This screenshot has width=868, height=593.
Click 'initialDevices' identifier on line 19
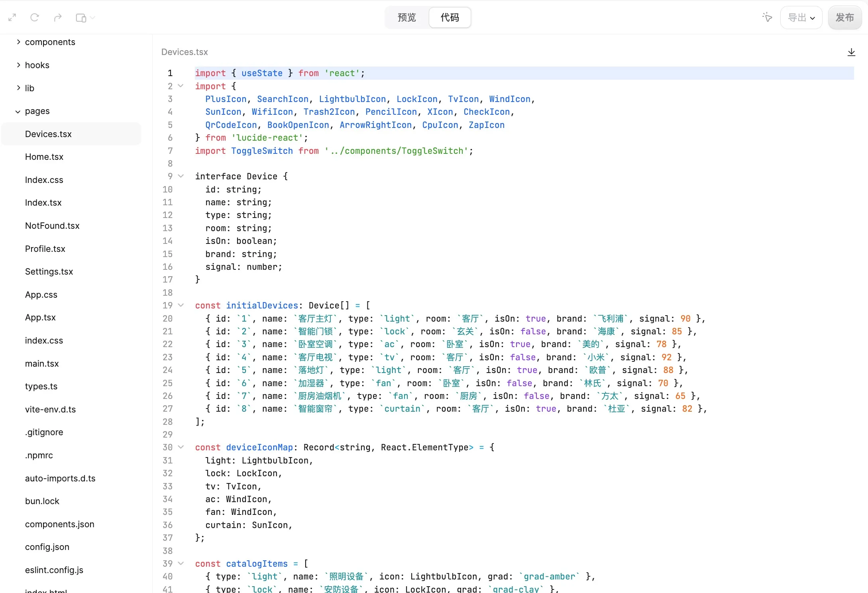pyautogui.click(x=262, y=306)
